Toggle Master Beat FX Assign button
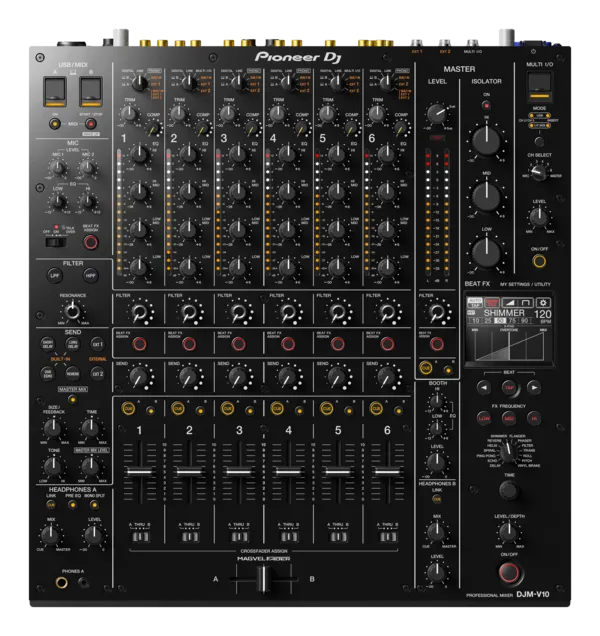This screenshot has width=600, height=636. pyautogui.click(x=437, y=344)
